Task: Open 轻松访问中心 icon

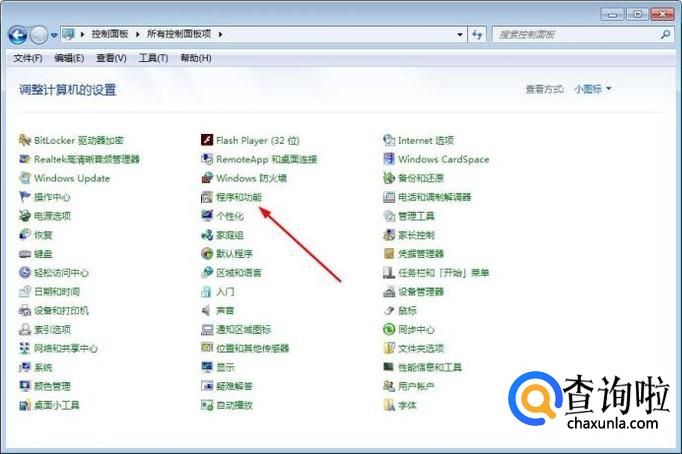Action: (24, 273)
